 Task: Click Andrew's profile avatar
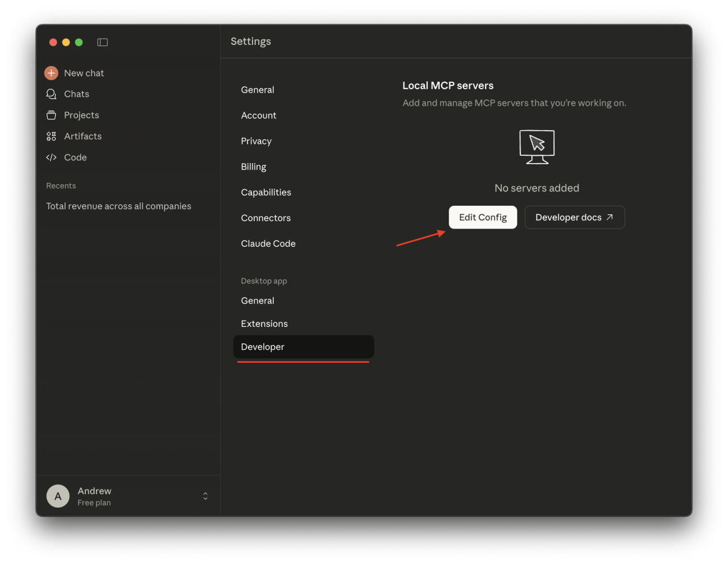[57, 496]
